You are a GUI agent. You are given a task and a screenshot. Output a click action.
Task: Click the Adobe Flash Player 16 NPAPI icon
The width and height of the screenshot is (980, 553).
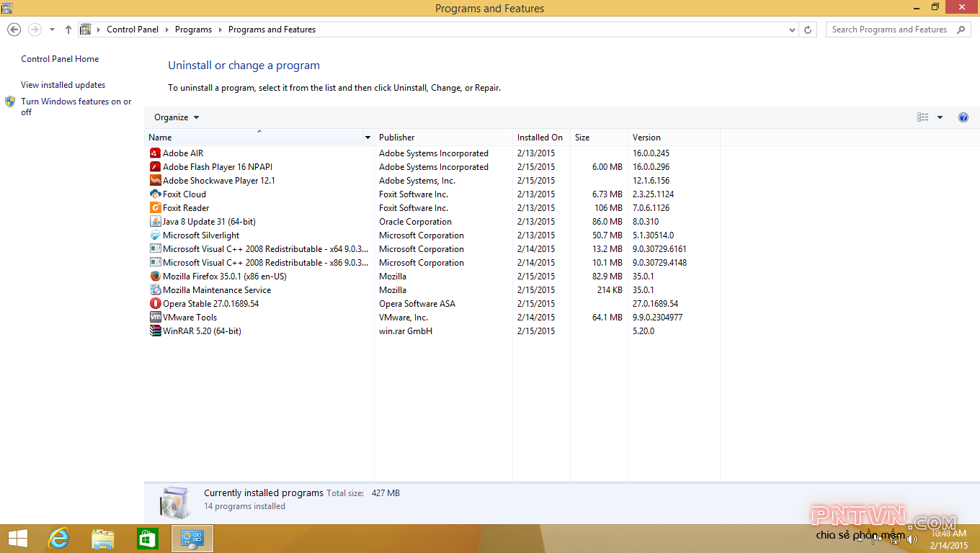[155, 167]
